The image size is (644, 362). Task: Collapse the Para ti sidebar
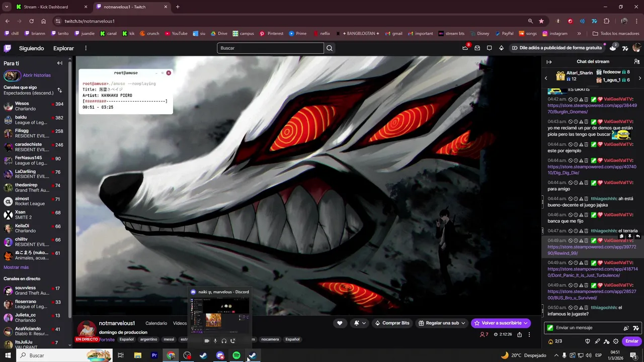[59, 63]
